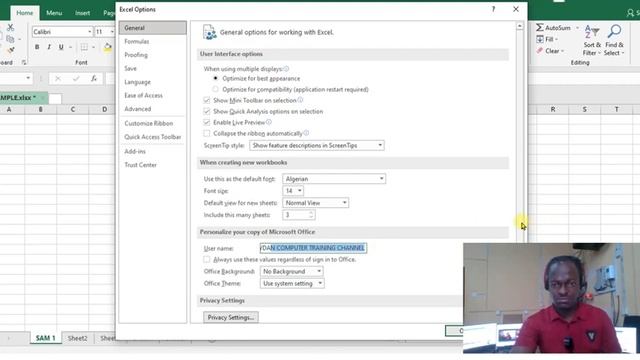Open the Menu ribbon tab
Image resolution: width=640 pixels, height=360 pixels.
point(54,13)
